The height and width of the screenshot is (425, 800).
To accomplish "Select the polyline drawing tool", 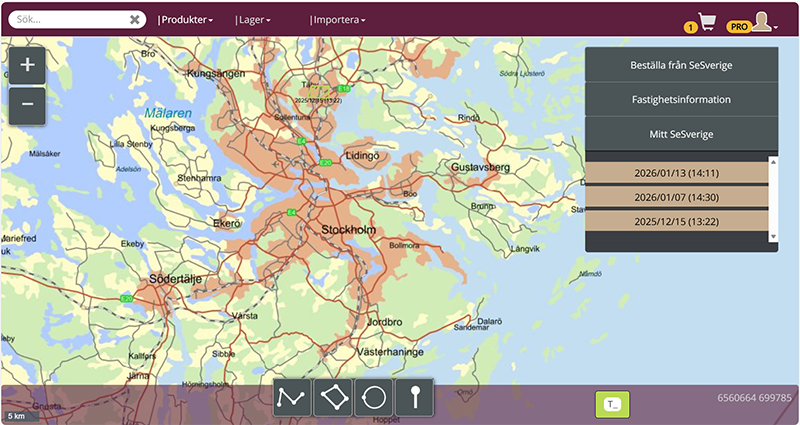I will tap(292, 398).
